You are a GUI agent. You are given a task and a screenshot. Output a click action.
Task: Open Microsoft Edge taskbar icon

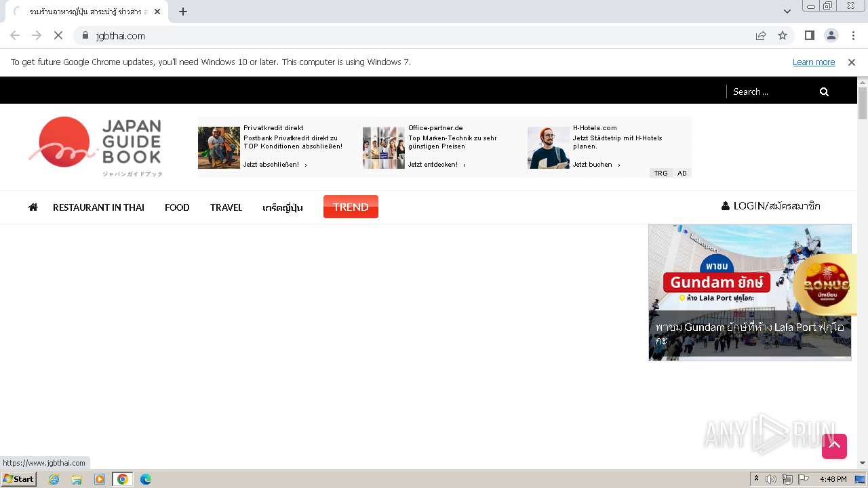point(146,479)
